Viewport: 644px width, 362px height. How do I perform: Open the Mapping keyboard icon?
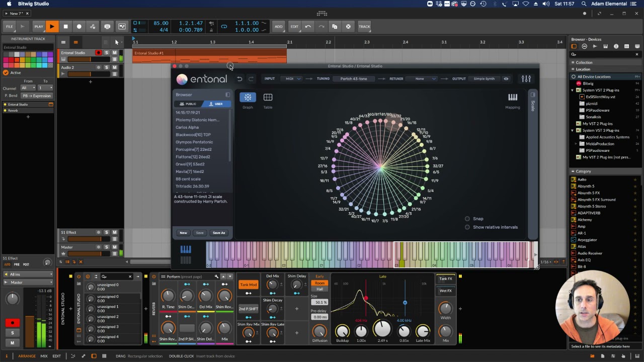[512, 98]
